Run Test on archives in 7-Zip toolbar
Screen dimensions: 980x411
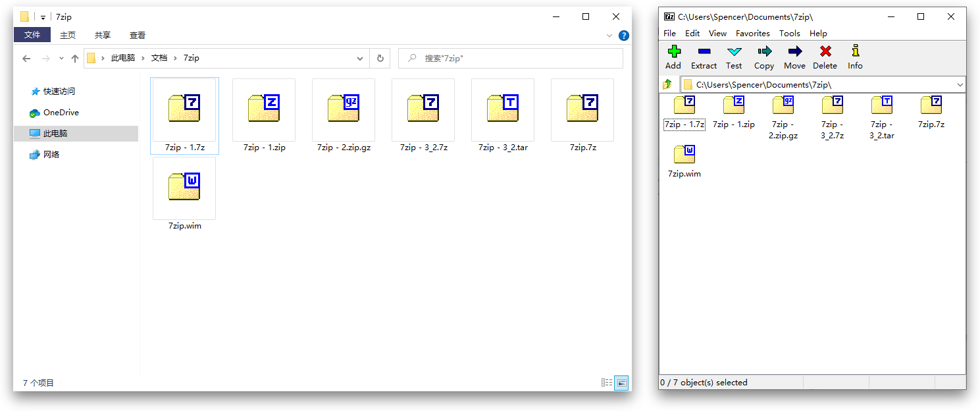734,57
